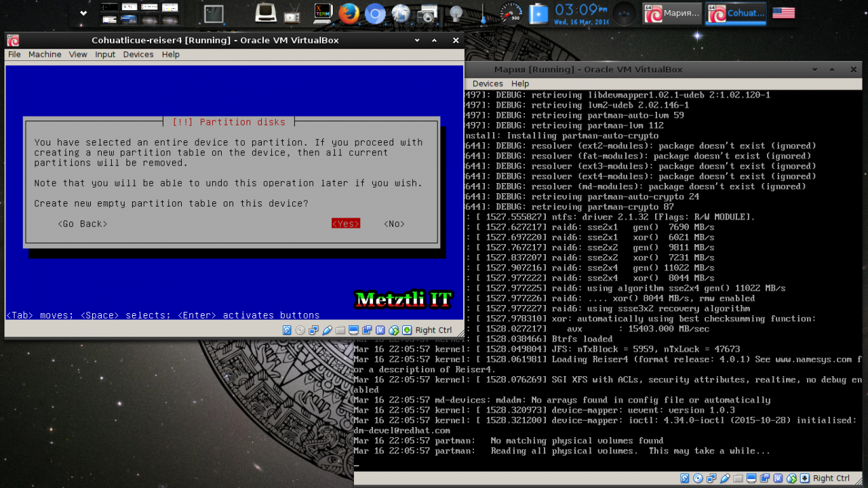
Task: Open network adapter indicator in Cohuatlicue status bar
Action: tap(313, 330)
